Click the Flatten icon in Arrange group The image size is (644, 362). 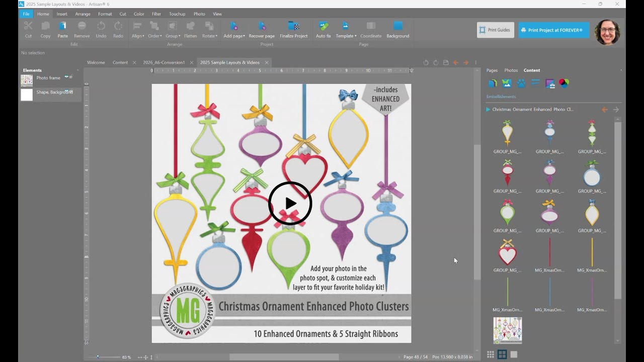tap(191, 26)
